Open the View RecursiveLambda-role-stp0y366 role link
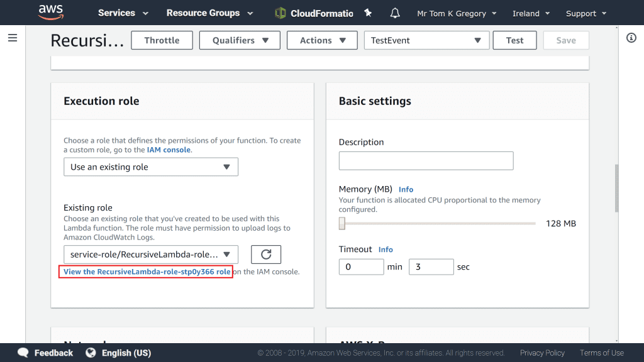This screenshot has width=644, height=362. tap(147, 271)
